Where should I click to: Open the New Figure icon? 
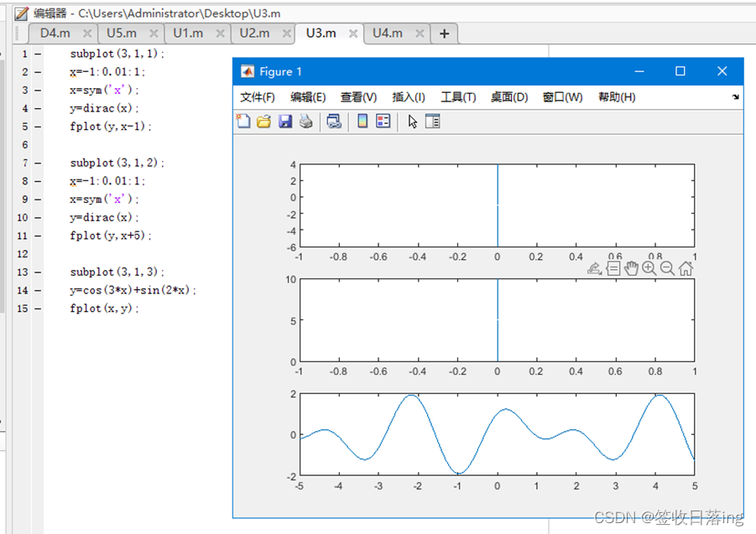(x=243, y=122)
